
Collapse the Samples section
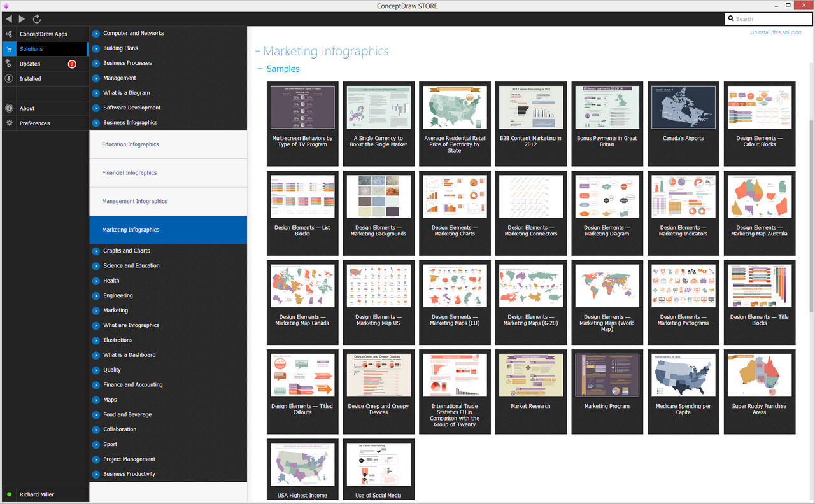pos(260,69)
